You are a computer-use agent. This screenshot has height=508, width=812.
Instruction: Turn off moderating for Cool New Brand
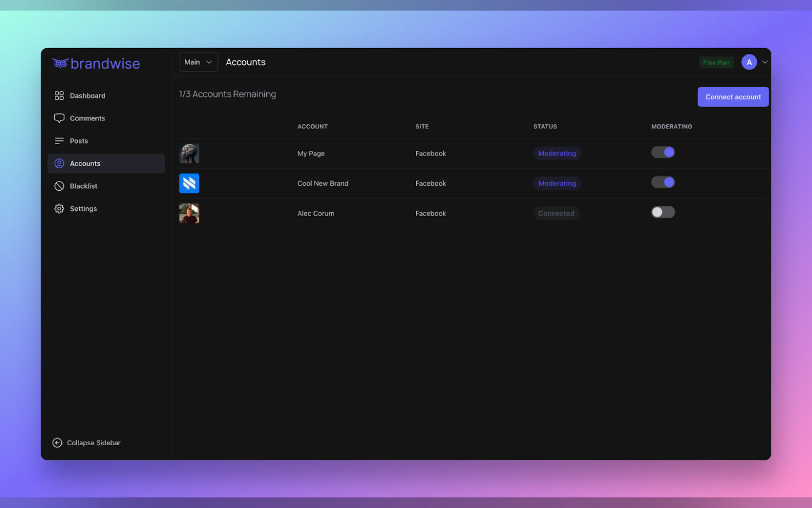click(x=663, y=182)
